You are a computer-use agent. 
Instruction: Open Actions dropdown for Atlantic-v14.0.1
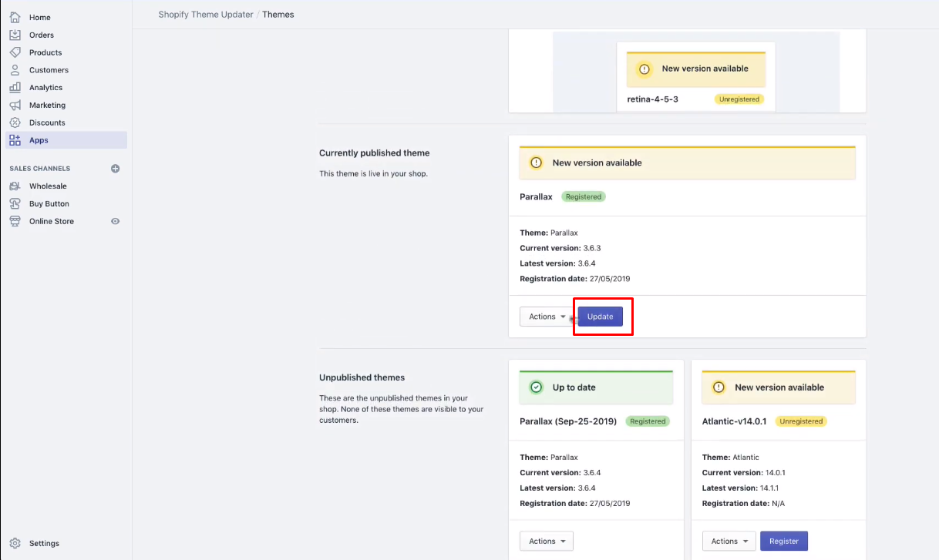pyautogui.click(x=729, y=542)
